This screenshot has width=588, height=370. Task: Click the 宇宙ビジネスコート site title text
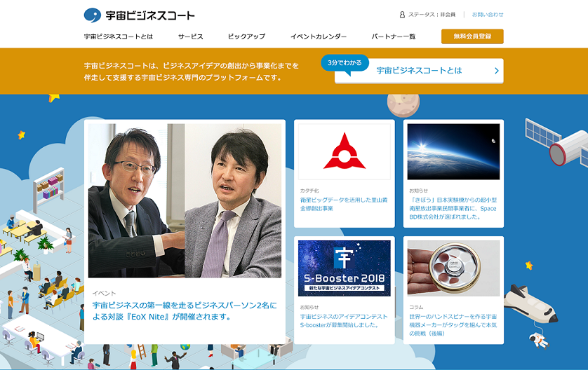tap(150, 15)
